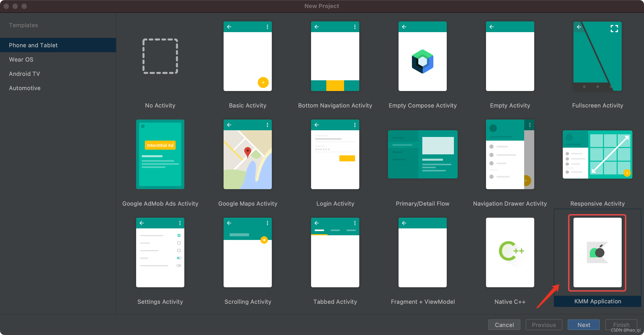The height and width of the screenshot is (335, 644).
Task: Select the Responsive Activity template preview
Action: tap(598, 154)
